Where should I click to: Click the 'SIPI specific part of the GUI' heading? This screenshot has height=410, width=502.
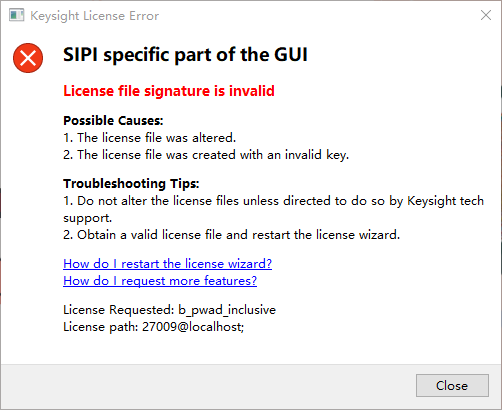point(185,54)
